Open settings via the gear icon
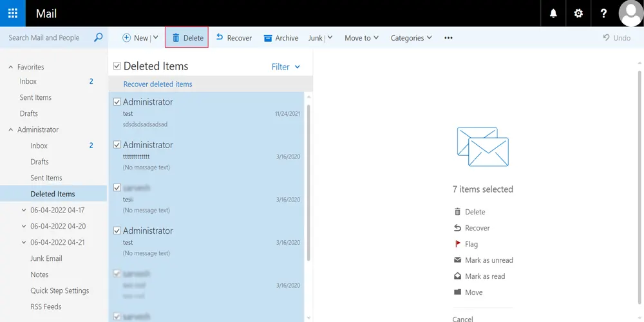644x322 pixels. tap(578, 14)
